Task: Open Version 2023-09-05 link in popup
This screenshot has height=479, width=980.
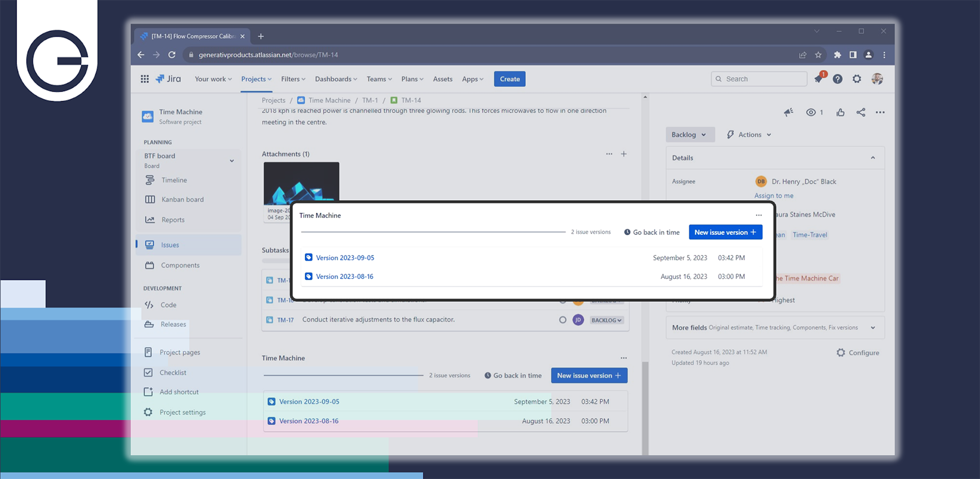Action: (x=345, y=258)
